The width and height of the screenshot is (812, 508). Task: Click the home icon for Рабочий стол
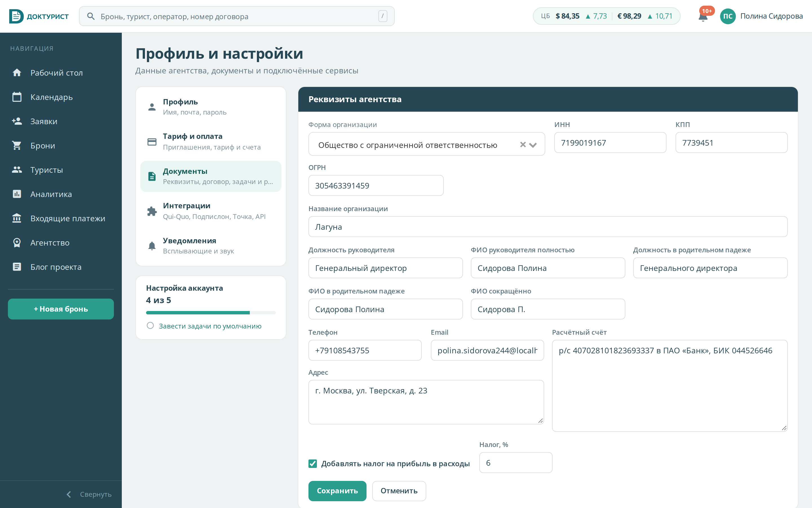pos(17,73)
